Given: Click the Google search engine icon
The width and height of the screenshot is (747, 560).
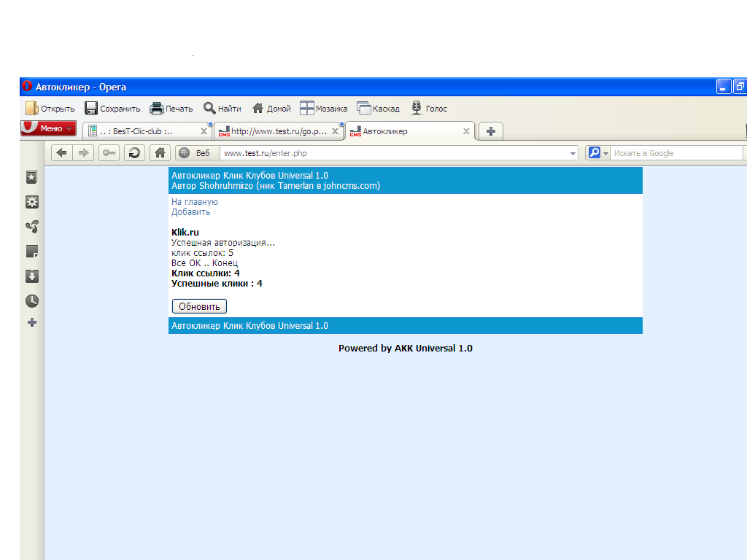Looking at the screenshot, I should pyautogui.click(x=595, y=153).
